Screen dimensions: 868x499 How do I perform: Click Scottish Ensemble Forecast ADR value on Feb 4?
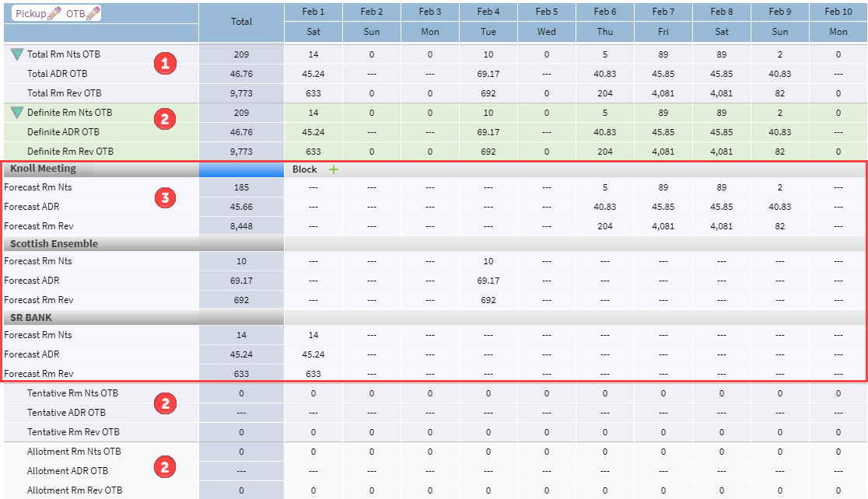(488, 281)
